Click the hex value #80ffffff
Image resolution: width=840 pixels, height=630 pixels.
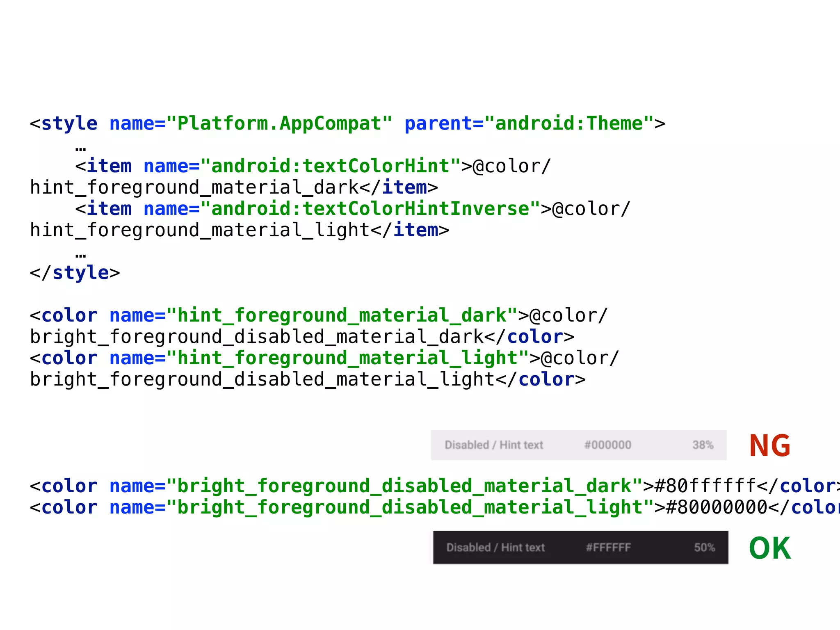coord(705,486)
